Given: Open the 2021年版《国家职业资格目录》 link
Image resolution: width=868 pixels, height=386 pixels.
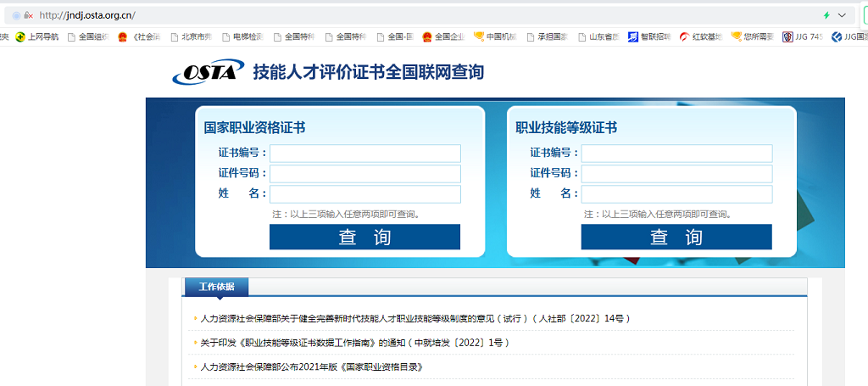Looking at the screenshot, I should point(311,367).
